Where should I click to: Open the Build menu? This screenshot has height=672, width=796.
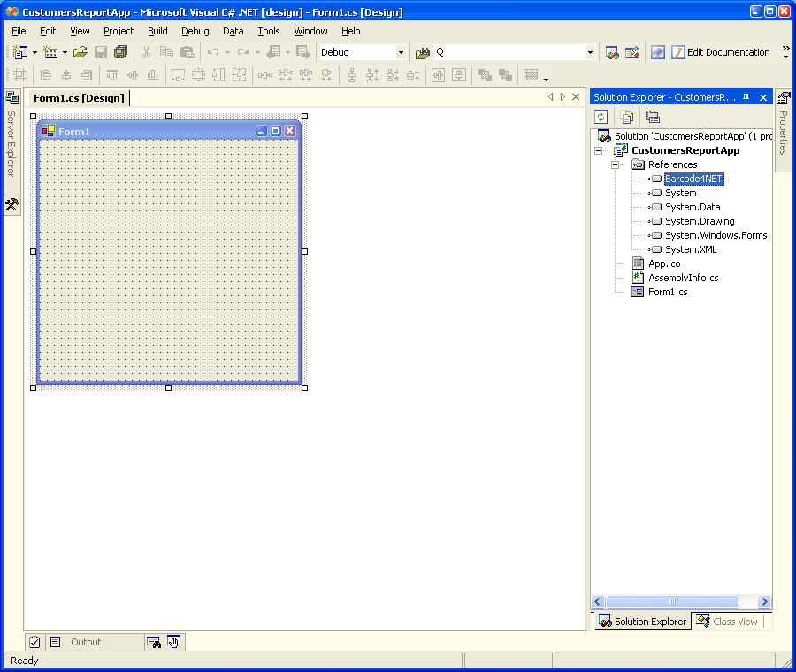157,31
